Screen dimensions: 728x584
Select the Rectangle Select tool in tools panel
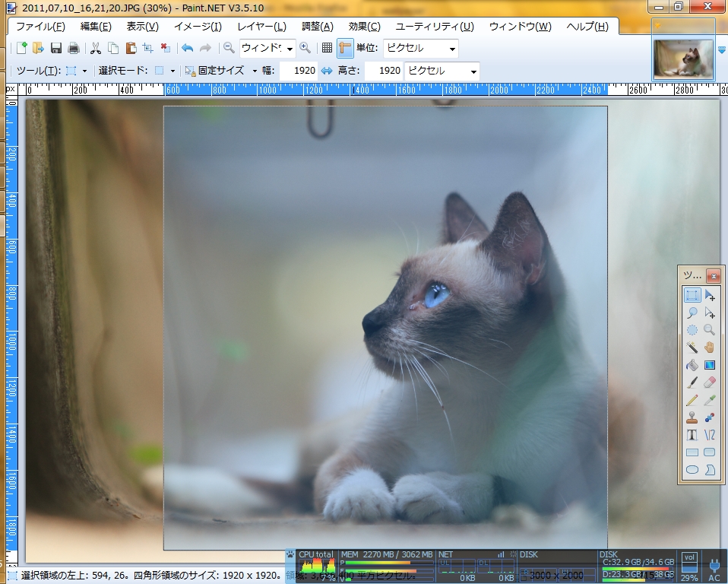[692, 295]
